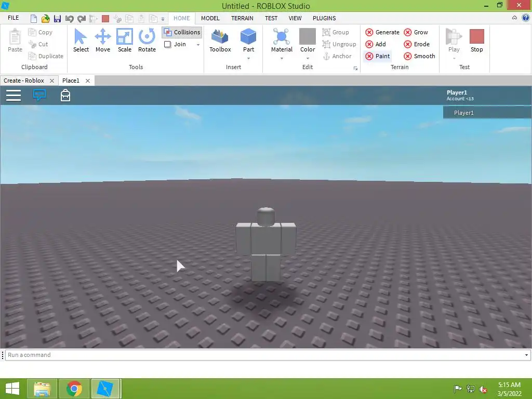
Task: Click the large Stop test button
Action: 476,41
